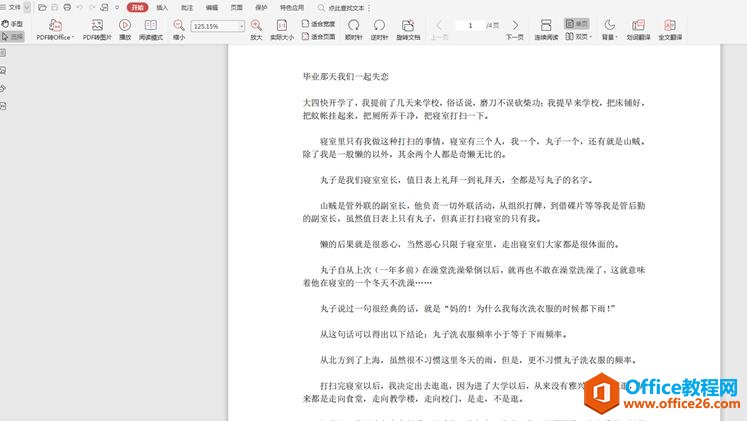The width and height of the screenshot is (747, 421).
Task: Zoom out with 缩小 magnifier
Action: click(179, 30)
